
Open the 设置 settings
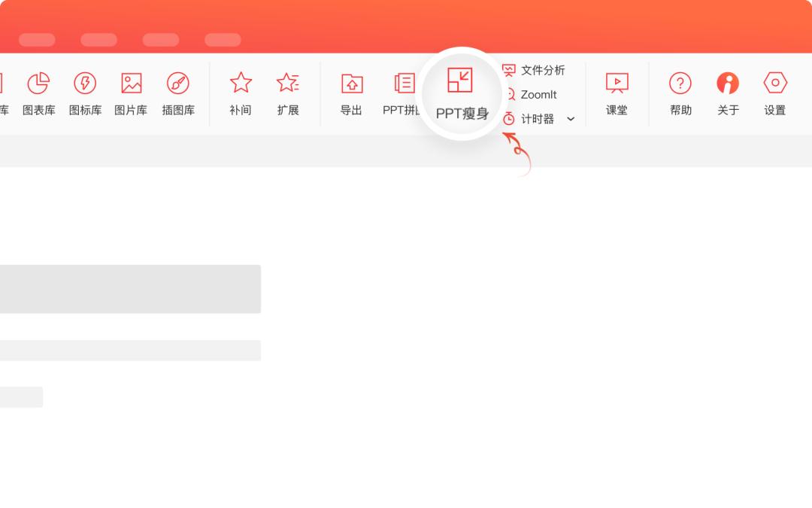775,93
